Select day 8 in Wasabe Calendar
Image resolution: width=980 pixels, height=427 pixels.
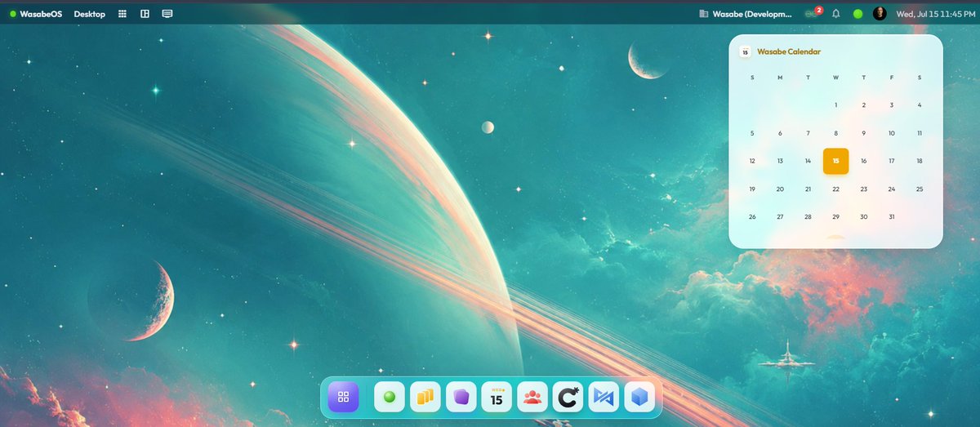(835, 133)
